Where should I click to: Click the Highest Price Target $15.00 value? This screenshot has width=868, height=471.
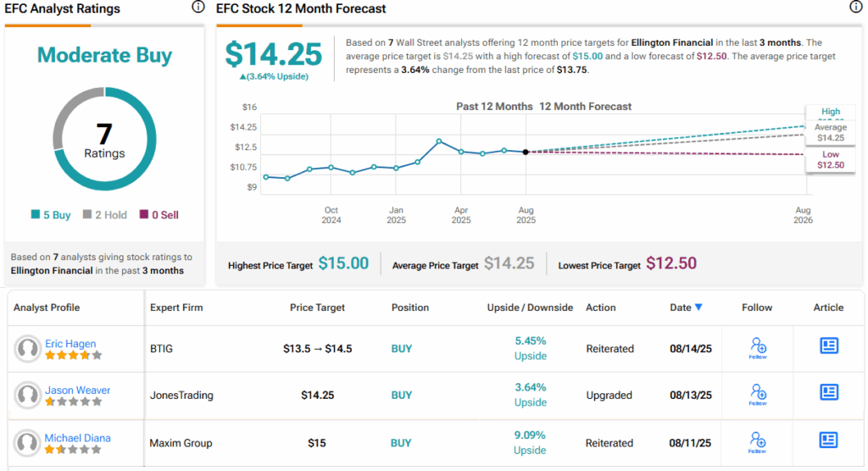(343, 263)
